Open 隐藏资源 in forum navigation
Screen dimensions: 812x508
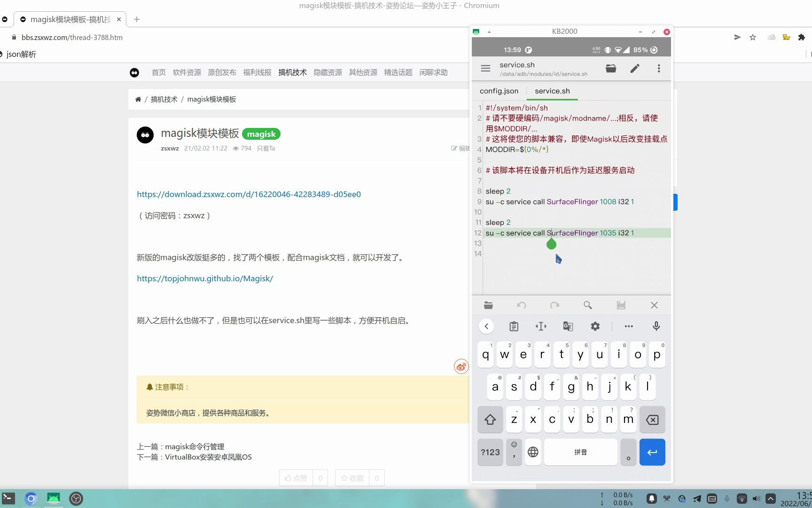[x=328, y=72]
